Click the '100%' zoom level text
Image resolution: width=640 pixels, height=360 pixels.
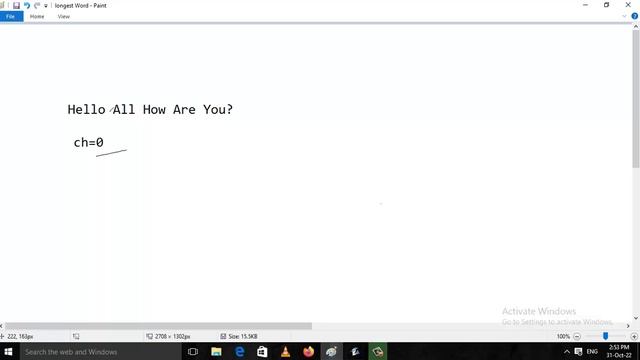tap(563, 336)
